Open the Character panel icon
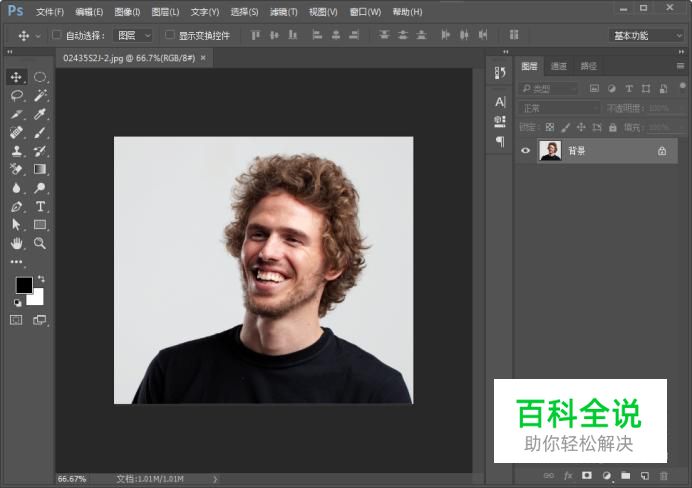Viewport: 692px width, 488px height. [500, 102]
